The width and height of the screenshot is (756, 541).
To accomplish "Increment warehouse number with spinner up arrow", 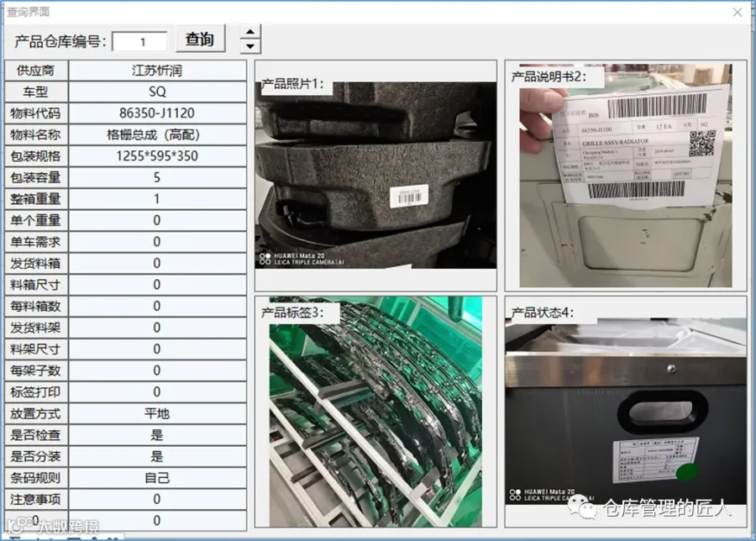I will pos(250,32).
